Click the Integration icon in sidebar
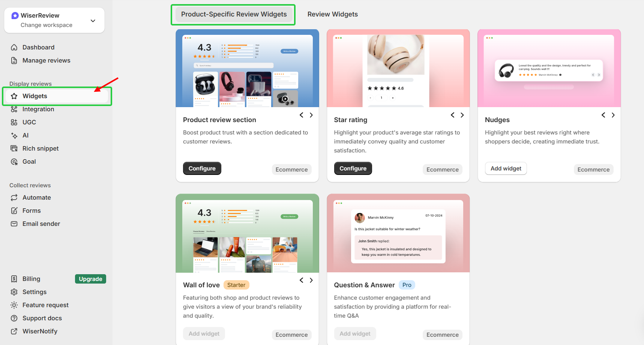This screenshot has height=345, width=644. [14, 109]
